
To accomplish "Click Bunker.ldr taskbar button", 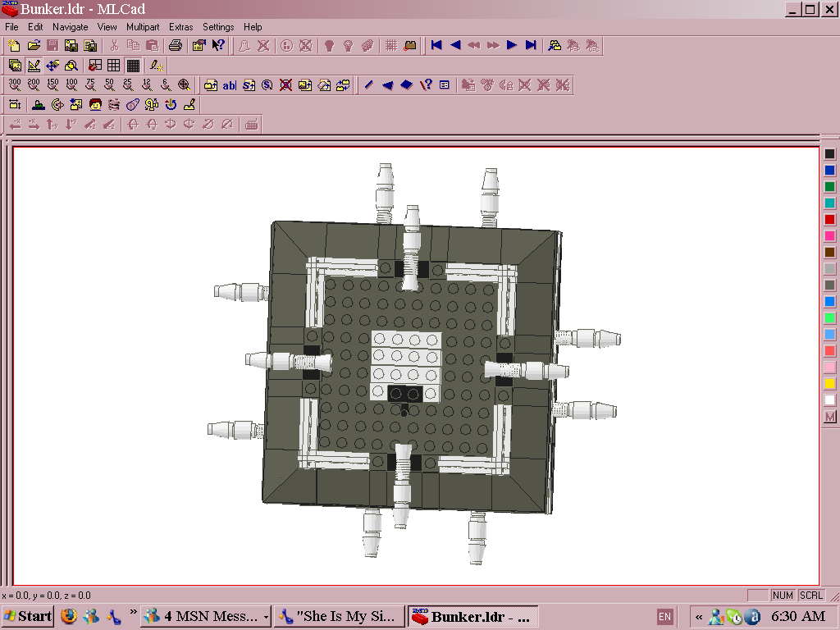I will [473, 617].
